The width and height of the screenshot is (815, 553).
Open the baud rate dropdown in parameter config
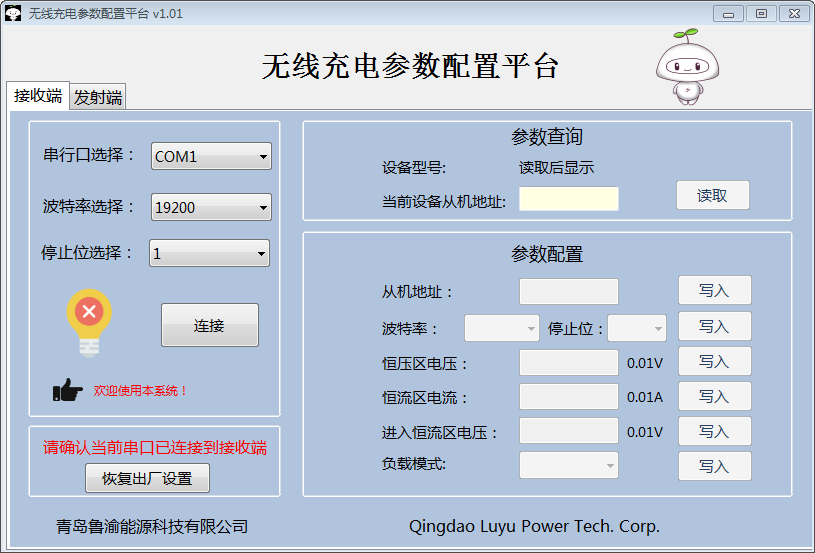(x=502, y=328)
